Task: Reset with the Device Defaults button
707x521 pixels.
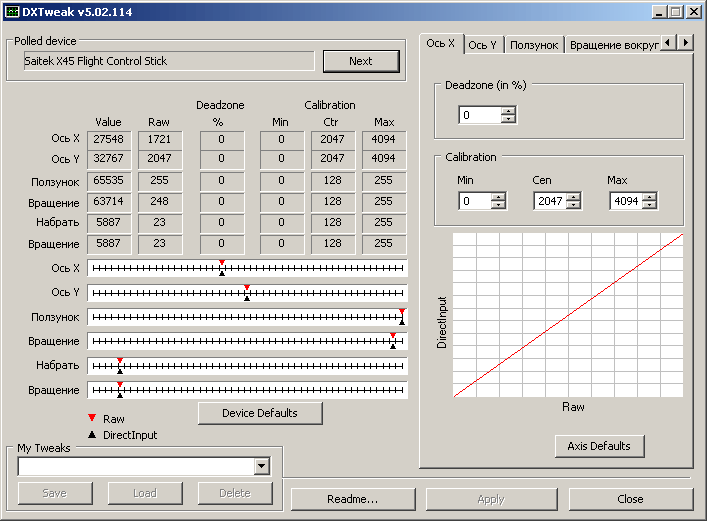Action: pos(260,413)
